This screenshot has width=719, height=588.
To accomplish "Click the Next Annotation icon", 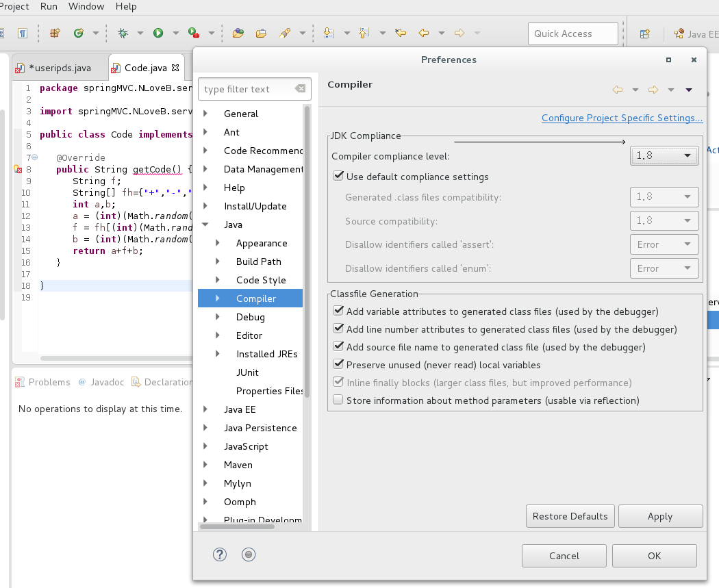I will click(x=328, y=33).
